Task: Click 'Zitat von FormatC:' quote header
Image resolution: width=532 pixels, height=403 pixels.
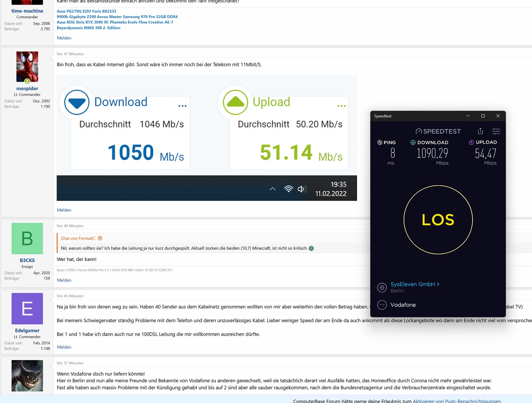Action: pos(78,238)
